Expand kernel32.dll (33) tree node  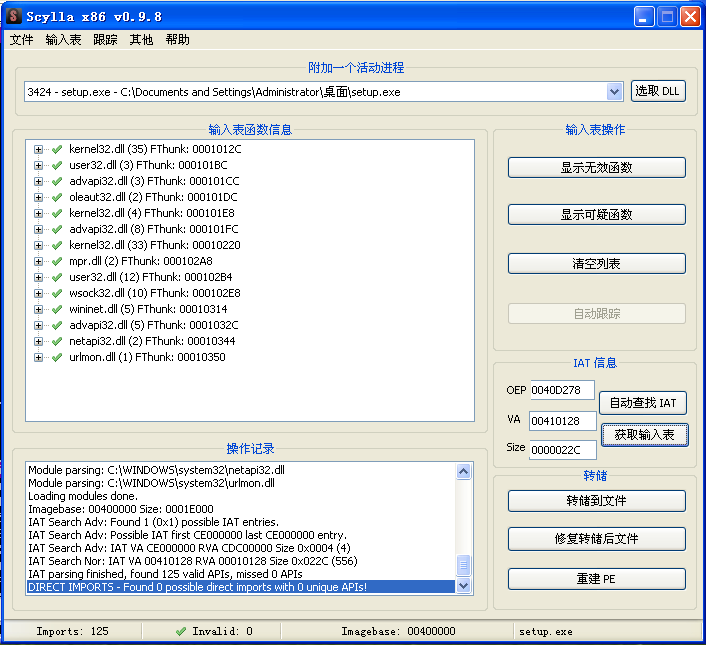[x=38, y=245]
